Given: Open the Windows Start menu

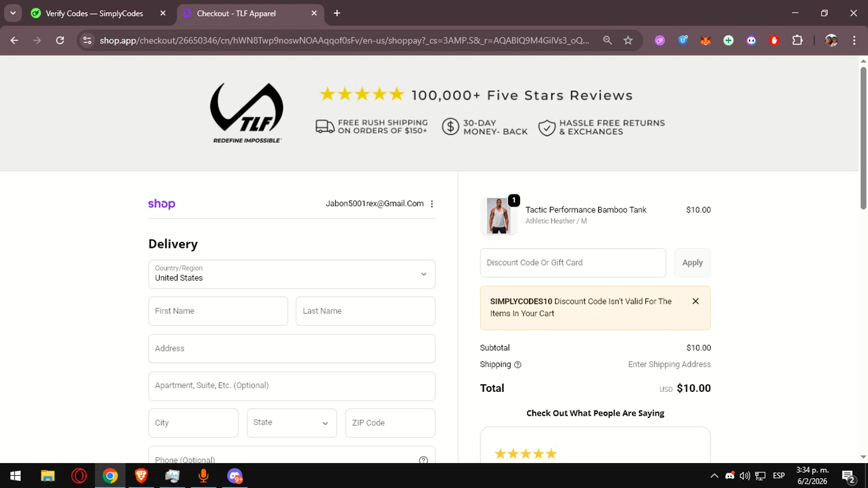Looking at the screenshot, I should (16, 476).
